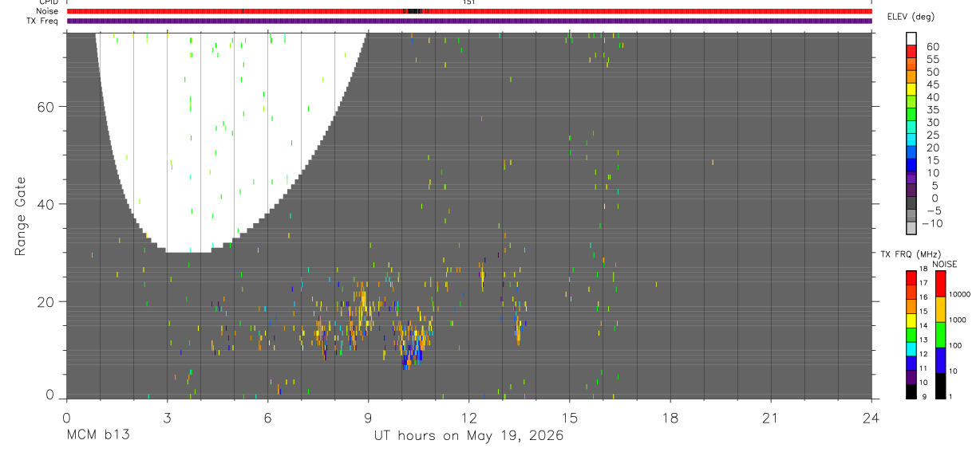Viewport: 980px width, 452px height.
Task: Click the ELEV colorbar '45' tick label
Action: pyautogui.click(x=931, y=85)
